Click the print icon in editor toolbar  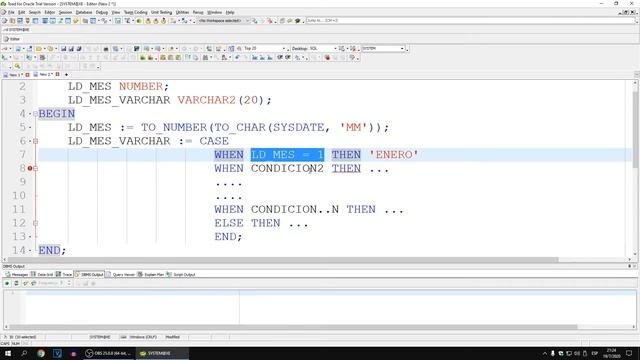coord(106,49)
